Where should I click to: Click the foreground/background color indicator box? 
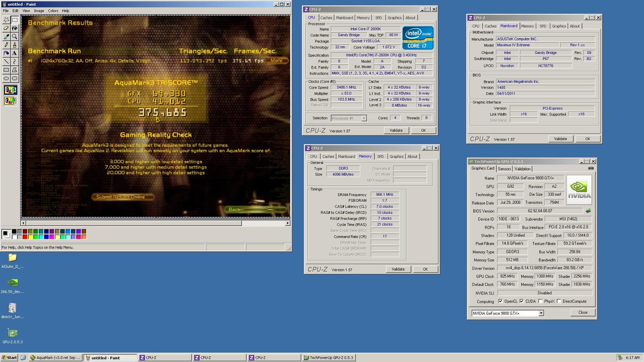6,234
